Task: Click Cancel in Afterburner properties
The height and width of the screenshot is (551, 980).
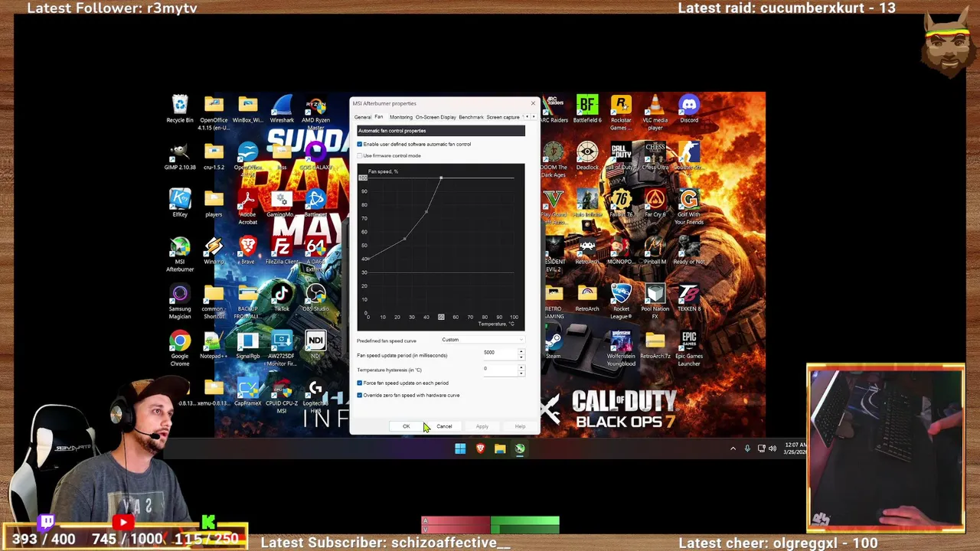Action: [444, 426]
